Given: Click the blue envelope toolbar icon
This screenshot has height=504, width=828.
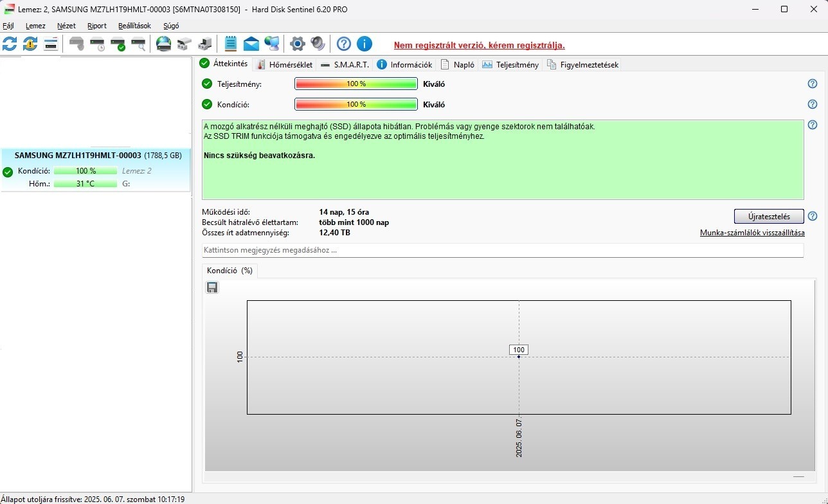Looking at the screenshot, I should [251, 44].
